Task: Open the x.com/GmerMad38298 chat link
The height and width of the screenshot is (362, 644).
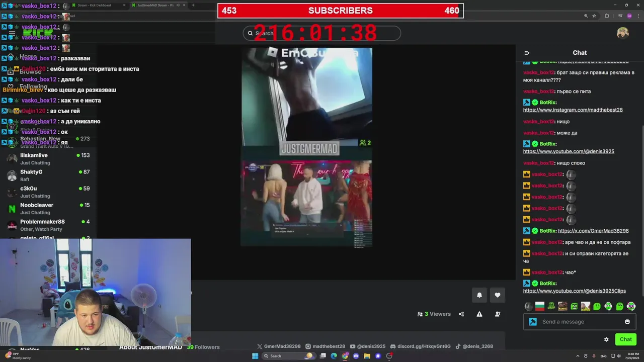Action: click(x=593, y=231)
